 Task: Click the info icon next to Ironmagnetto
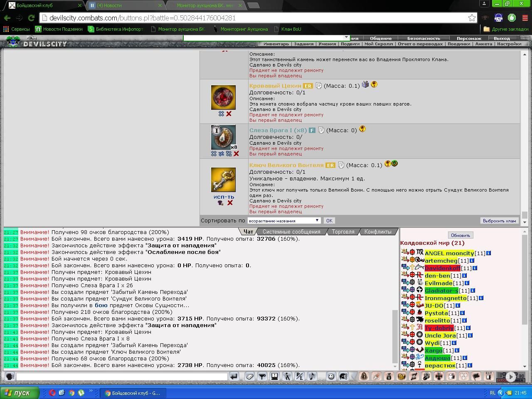tap(481, 298)
